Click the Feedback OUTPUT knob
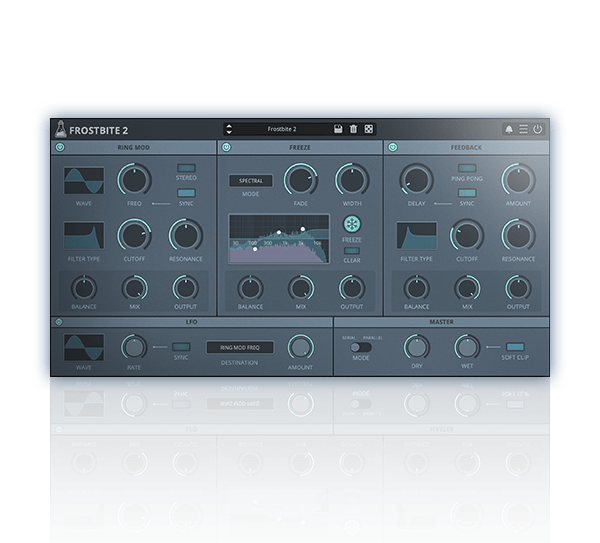 pyautogui.click(x=518, y=288)
